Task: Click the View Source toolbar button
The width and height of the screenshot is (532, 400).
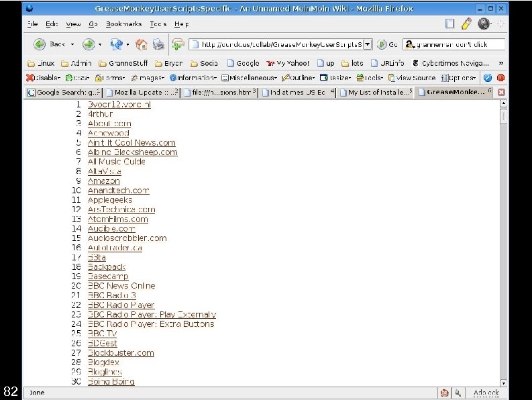Action: 412,78
